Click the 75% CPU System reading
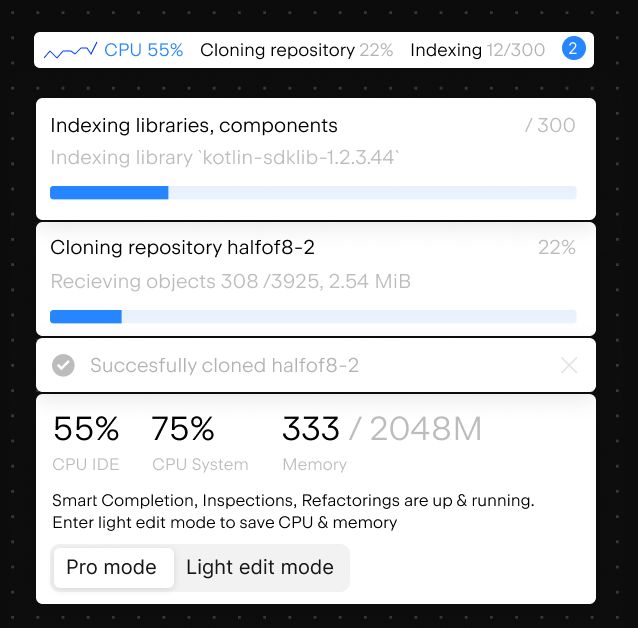The height and width of the screenshot is (628, 638). (x=200, y=442)
